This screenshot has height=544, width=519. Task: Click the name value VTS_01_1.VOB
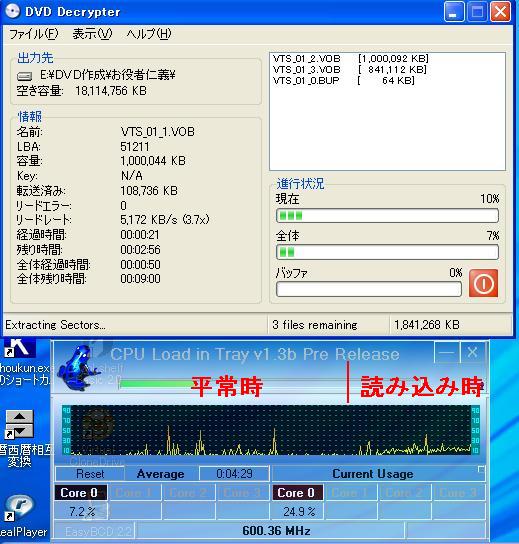(x=158, y=132)
